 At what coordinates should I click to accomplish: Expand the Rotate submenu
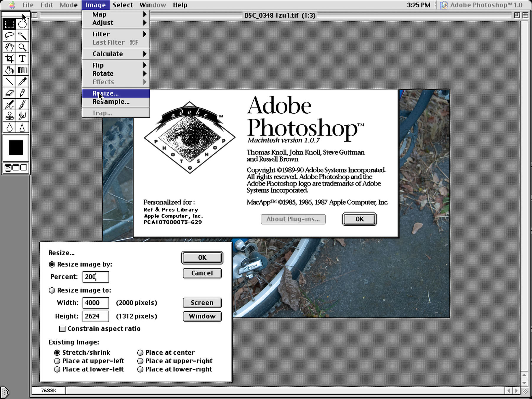[116, 74]
